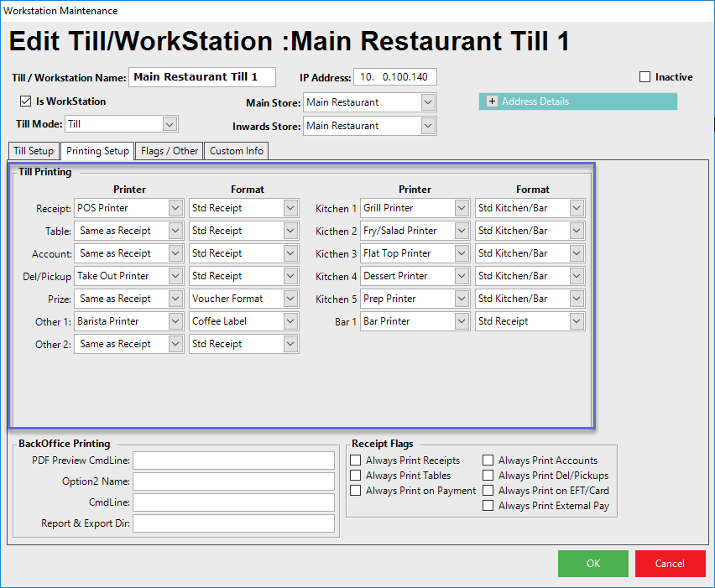
Task: Expand the Receipt printer dropdown
Action: [x=175, y=208]
